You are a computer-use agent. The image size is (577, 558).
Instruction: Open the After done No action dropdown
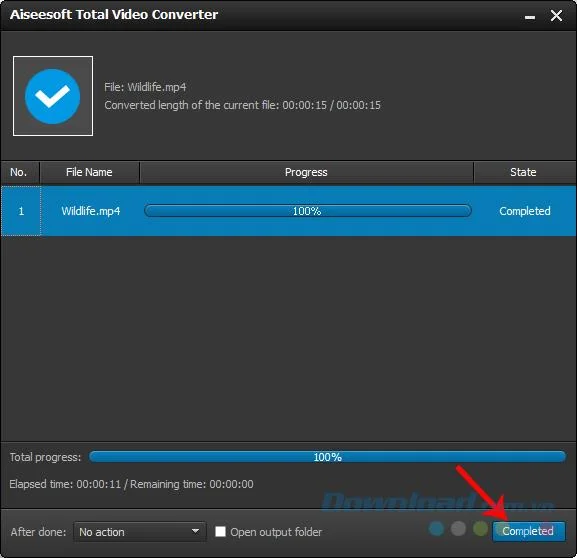click(x=139, y=532)
